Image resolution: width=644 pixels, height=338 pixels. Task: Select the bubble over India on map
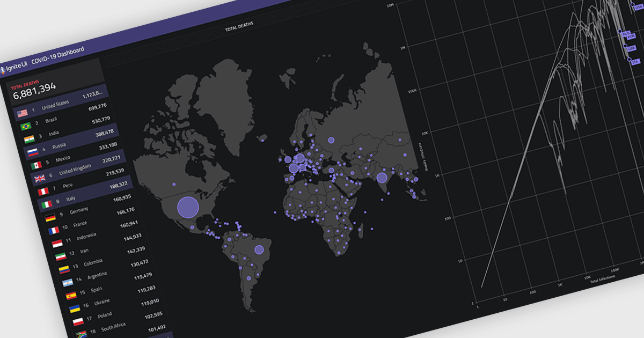382,178
